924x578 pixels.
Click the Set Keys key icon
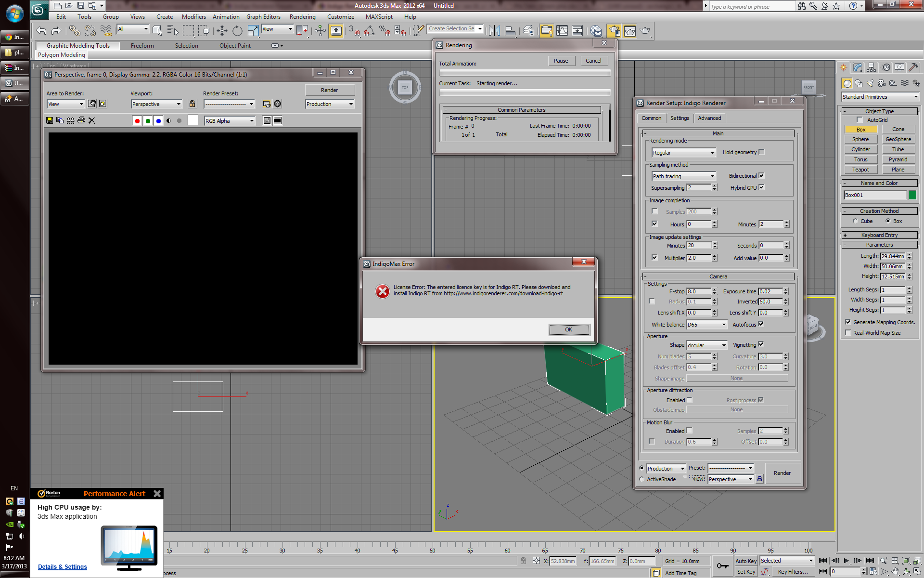722,565
